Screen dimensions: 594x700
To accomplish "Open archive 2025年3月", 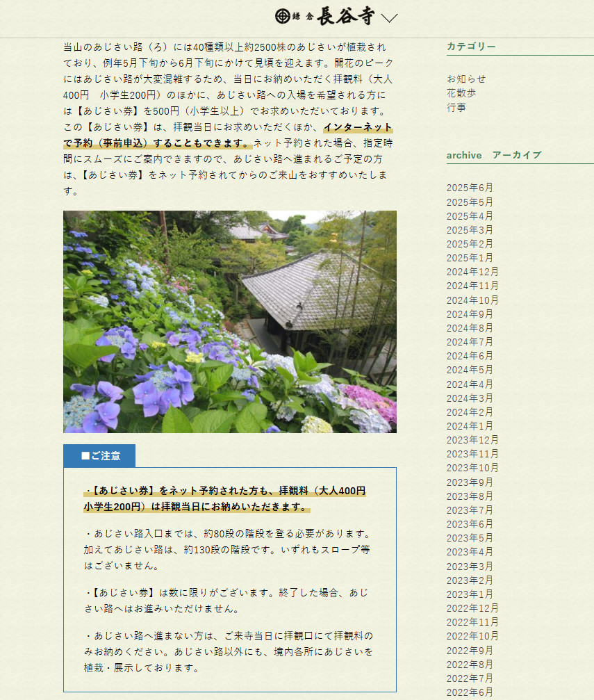I will tap(470, 230).
